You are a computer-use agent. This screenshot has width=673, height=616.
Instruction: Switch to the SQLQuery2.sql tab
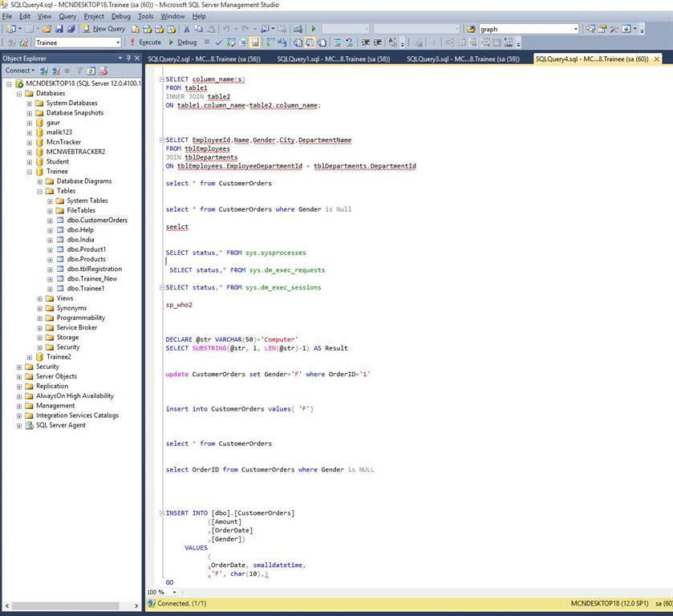tap(204, 59)
